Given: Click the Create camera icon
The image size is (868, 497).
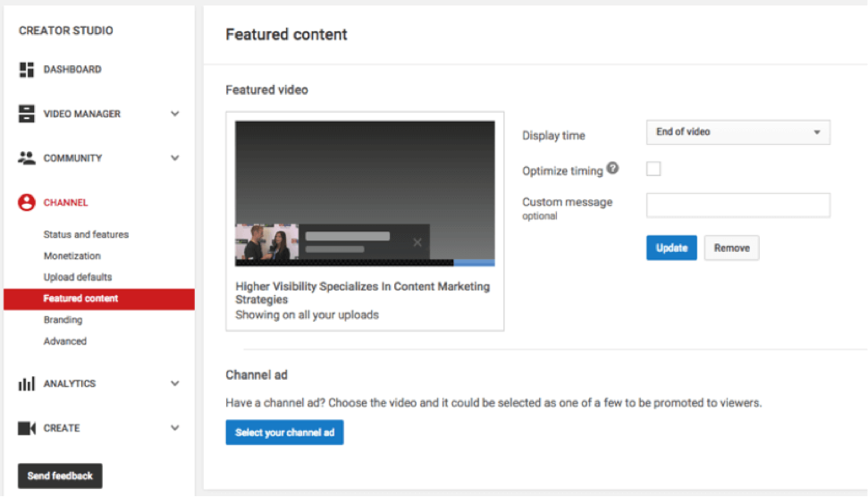Looking at the screenshot, I should pyautogui.click(x=27, y=428).
